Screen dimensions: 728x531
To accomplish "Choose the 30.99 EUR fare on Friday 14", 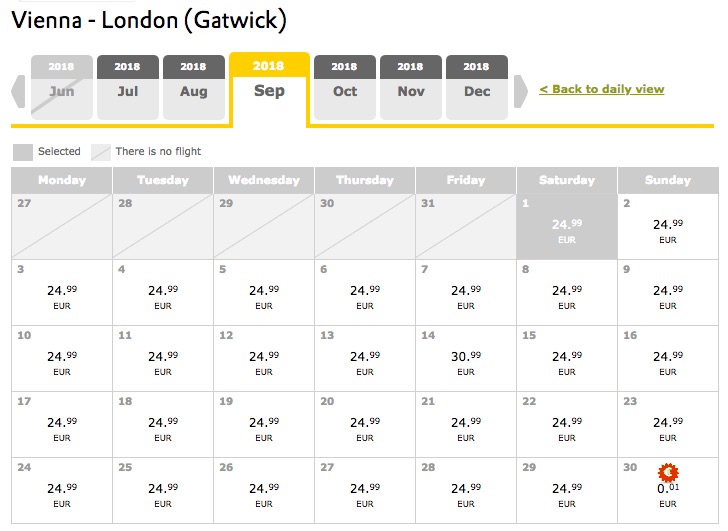I will click(x=466, y=359).
